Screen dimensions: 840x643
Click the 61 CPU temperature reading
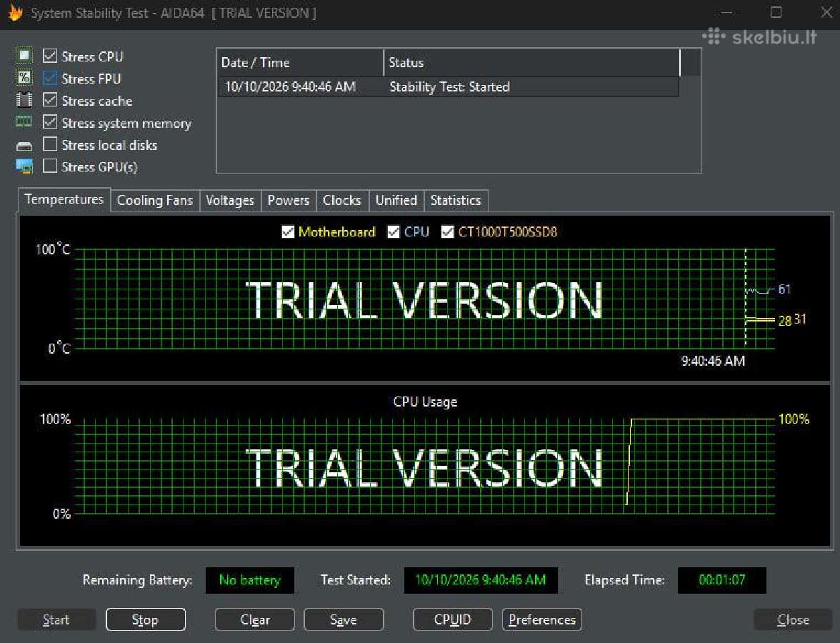(784, 289)
